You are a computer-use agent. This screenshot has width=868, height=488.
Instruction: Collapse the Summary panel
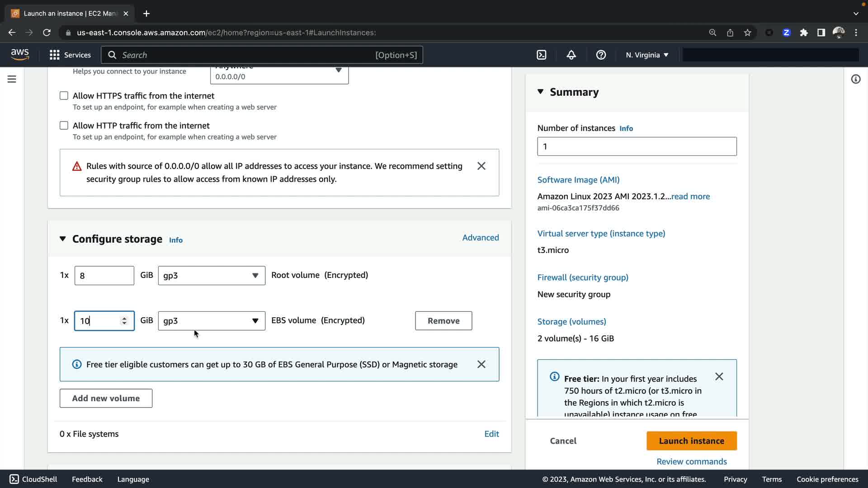[x=540, y=92]
